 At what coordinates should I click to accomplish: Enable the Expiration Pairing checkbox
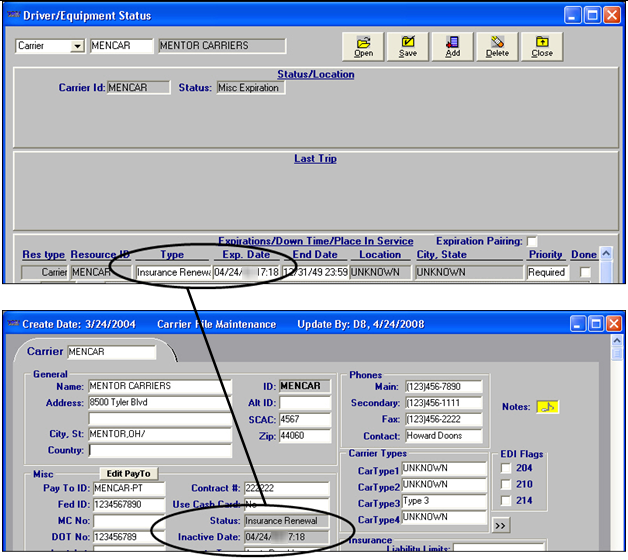532,241
